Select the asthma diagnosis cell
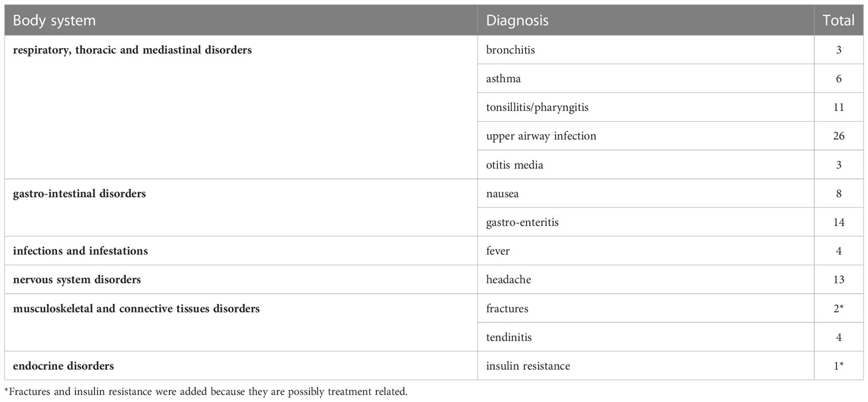 pos(646,78)
